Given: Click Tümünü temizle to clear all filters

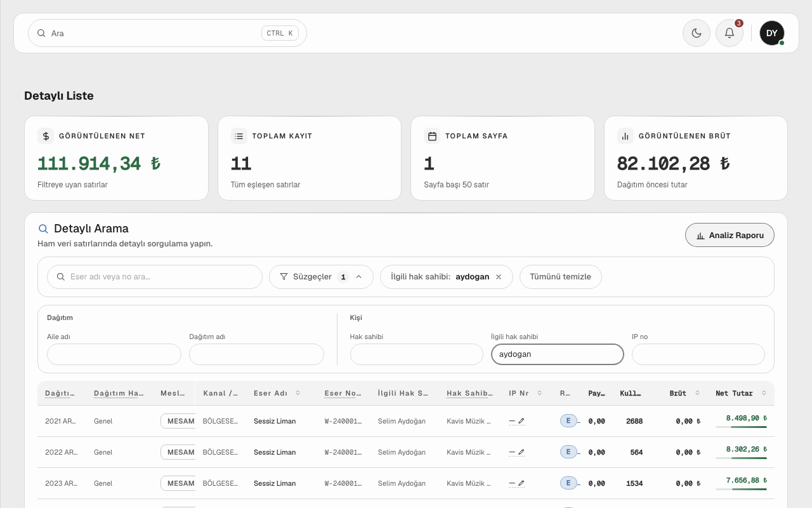Looking at the screenshot, I should click(x=560, y=277).
